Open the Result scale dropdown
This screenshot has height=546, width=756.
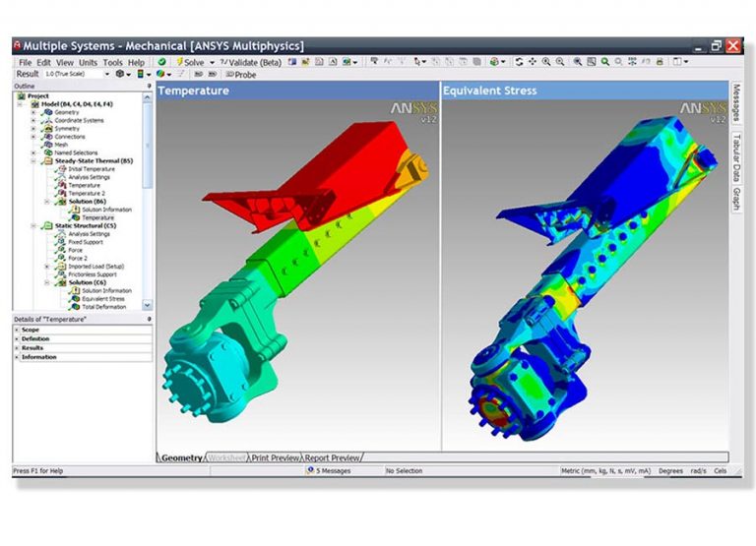(x=106, y=74)
